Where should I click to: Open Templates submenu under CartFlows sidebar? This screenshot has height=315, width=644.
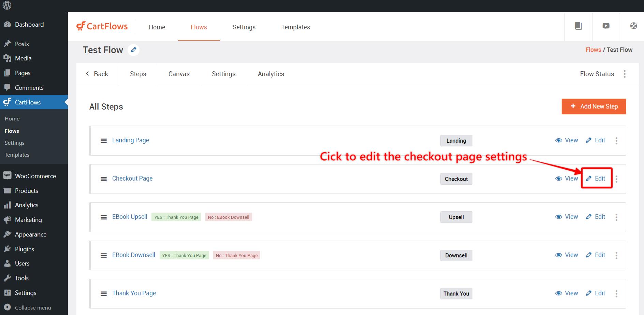(x=17, y=155)
